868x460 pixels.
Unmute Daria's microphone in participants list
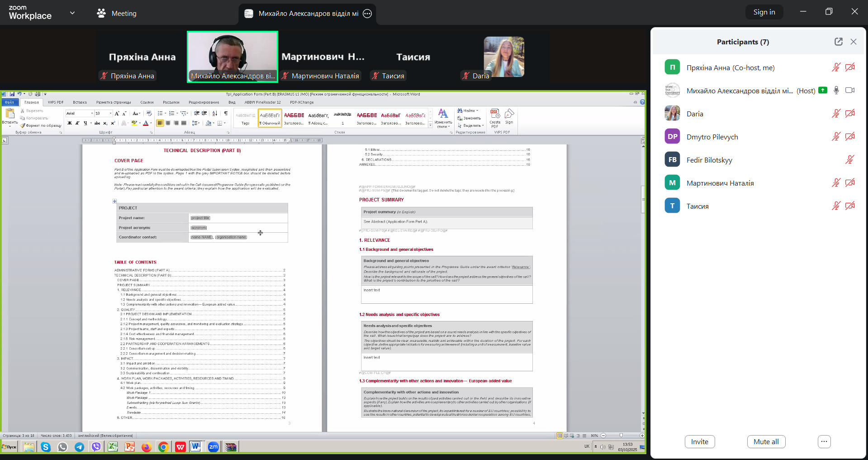pyautogui.click(x=836, y=114)
